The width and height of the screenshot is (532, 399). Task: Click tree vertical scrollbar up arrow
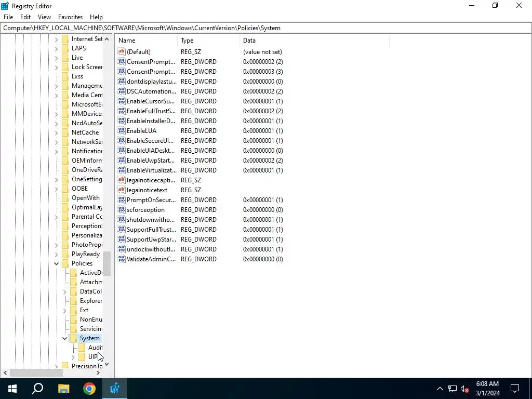coord(107,39)
